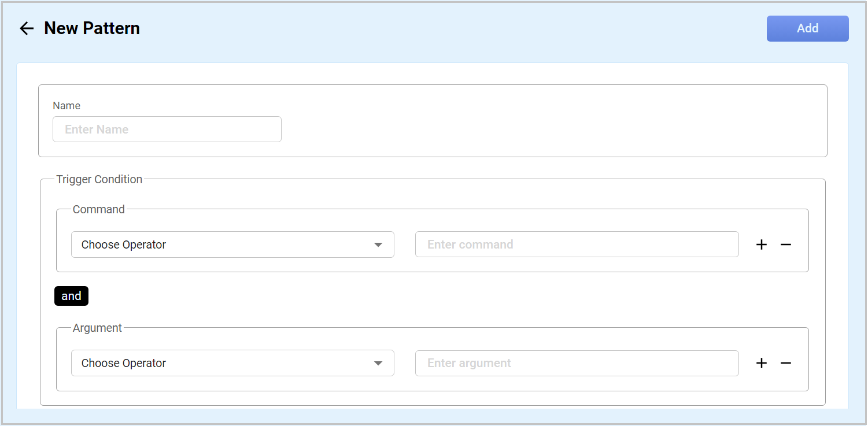This screenshot has width=868, height=426.
Task: Click the Argument group label
Action: [97, 328]
